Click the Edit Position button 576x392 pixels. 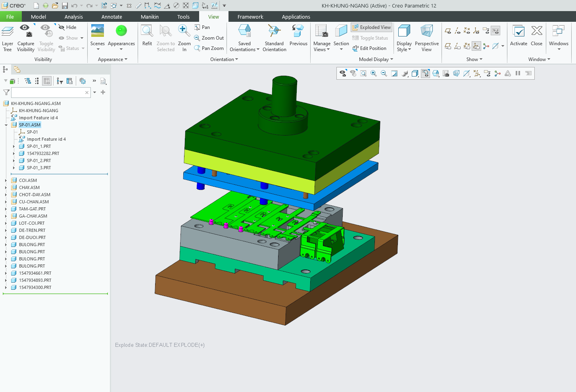369,48
